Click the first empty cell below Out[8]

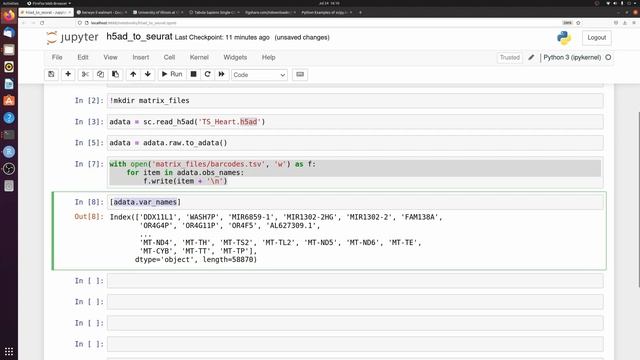click(355, 281)
